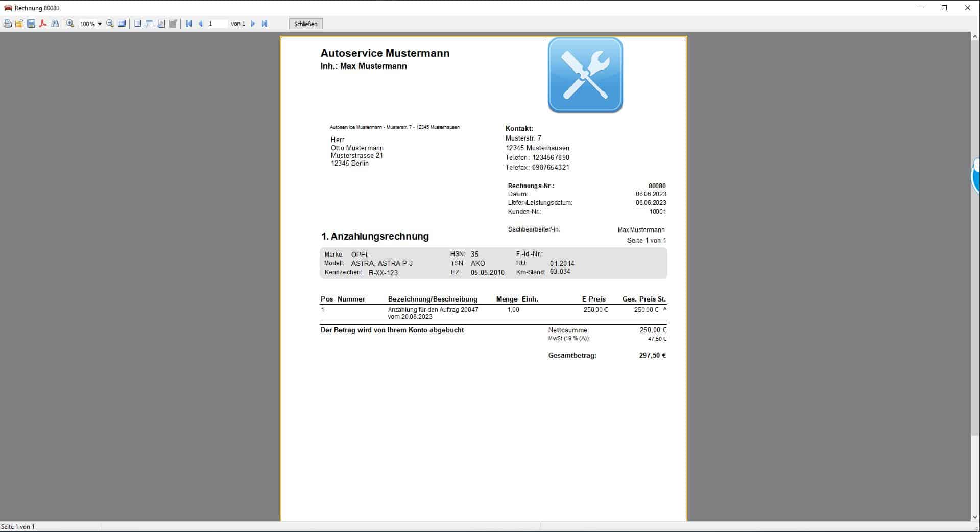Click the Kontakt: heading
The image size is (980, 532).
coord(519,129)
